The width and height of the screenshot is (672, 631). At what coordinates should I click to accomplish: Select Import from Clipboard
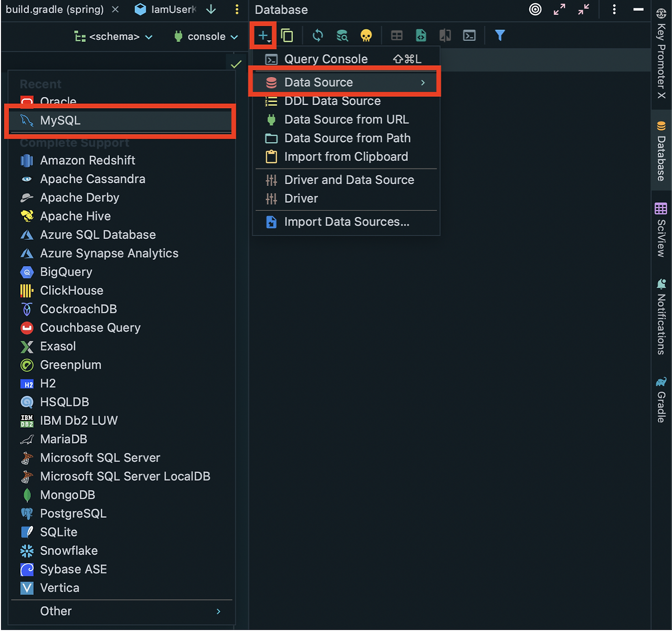click(x=346, y=157)
